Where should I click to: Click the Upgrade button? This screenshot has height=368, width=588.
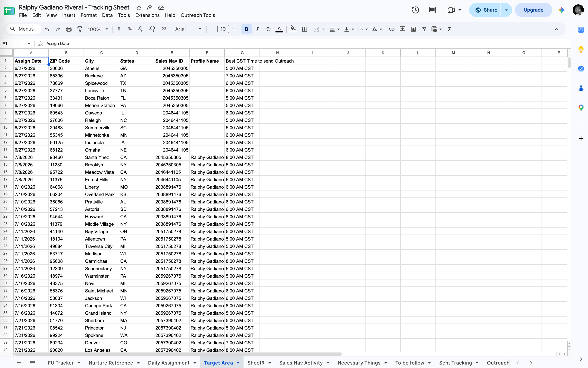[x=533, y=10]
